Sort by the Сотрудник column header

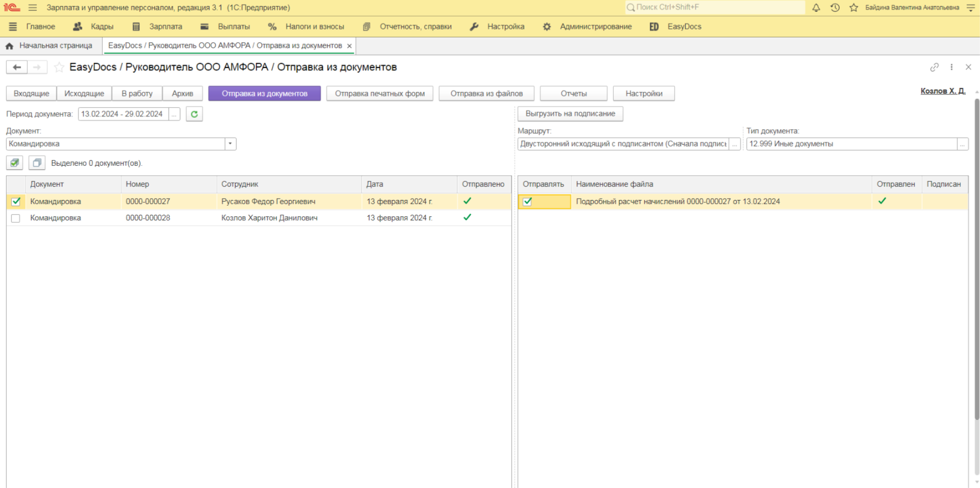pyautogui.click(x=289, y=184)
